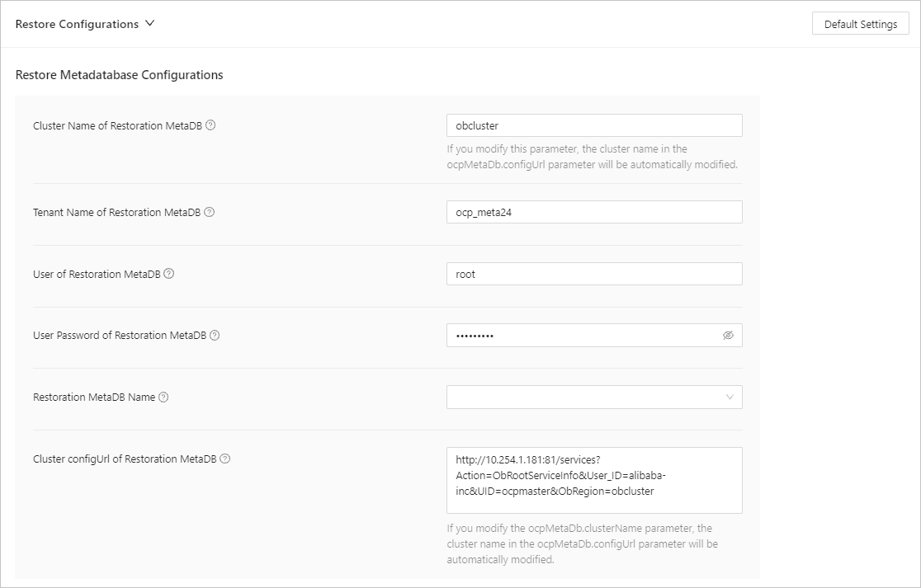Screen dimensions: 921x588
Task: Click the cluster name field containing obcluster
Action: pos(594,125)
